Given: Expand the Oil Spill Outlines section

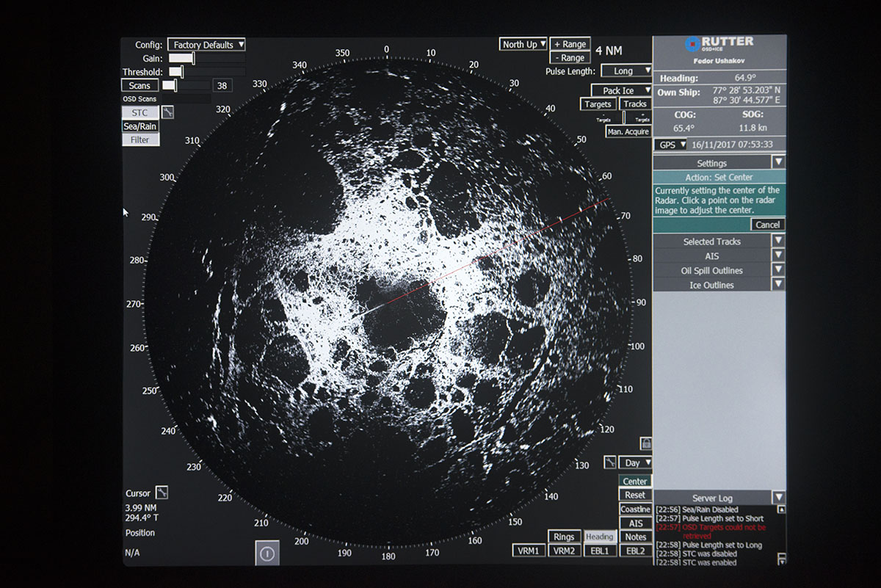Looking at the screenshot, I should pos(778,270).
